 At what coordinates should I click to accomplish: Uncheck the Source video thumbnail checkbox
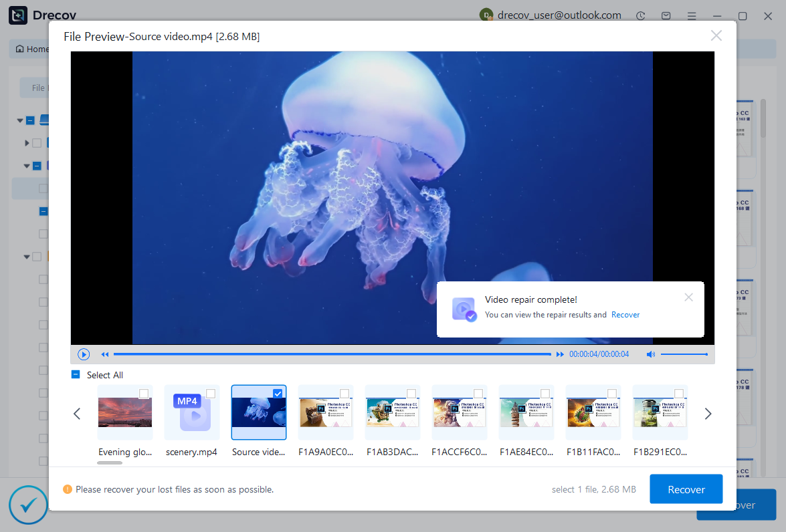[278, 394]
